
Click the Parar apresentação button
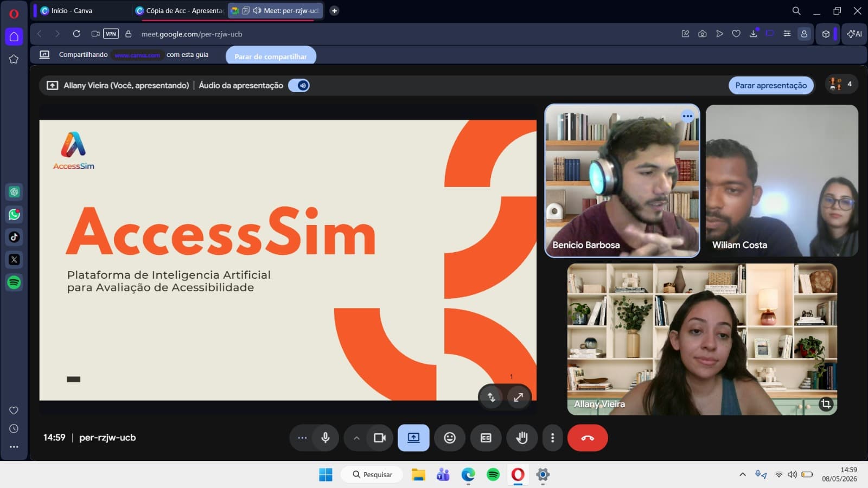771,85
